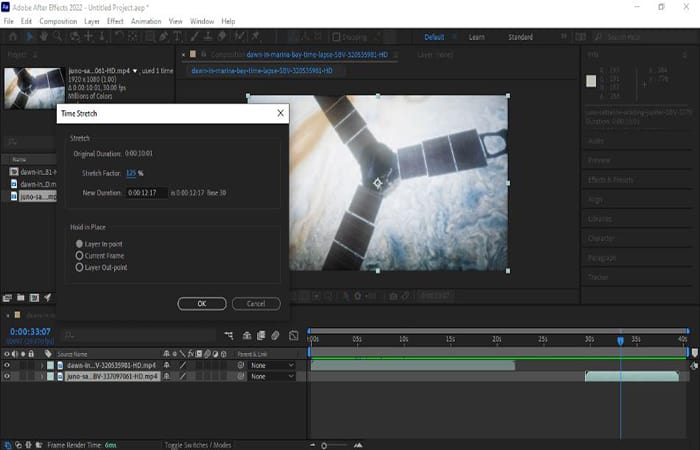The image size is (700, 450).
Task: Select the Rectangle shape tool
Action: point(150,37)
